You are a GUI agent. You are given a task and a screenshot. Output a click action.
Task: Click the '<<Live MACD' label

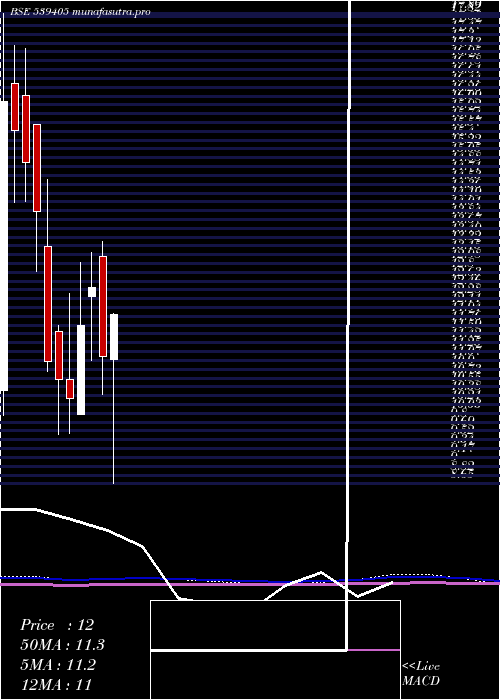click(421, 673)
